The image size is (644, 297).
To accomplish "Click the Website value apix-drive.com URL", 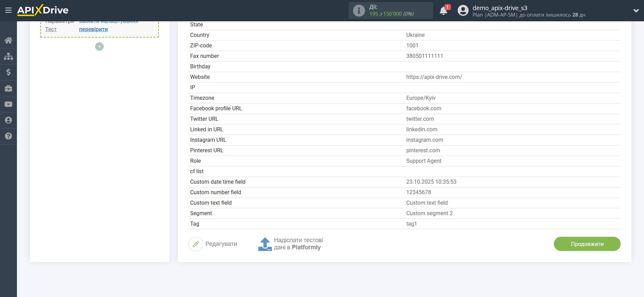I will point(434,77).
